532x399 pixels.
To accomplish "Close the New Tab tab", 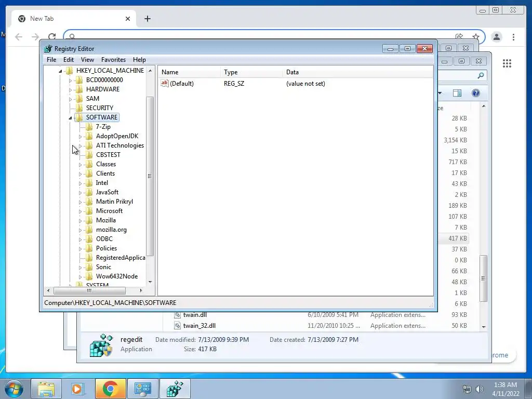I will (x=128, y=19).
